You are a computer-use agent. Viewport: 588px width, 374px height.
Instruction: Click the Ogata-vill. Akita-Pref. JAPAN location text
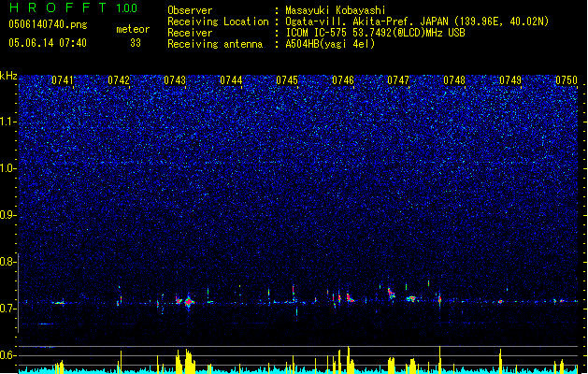click(x=417, y=22)
